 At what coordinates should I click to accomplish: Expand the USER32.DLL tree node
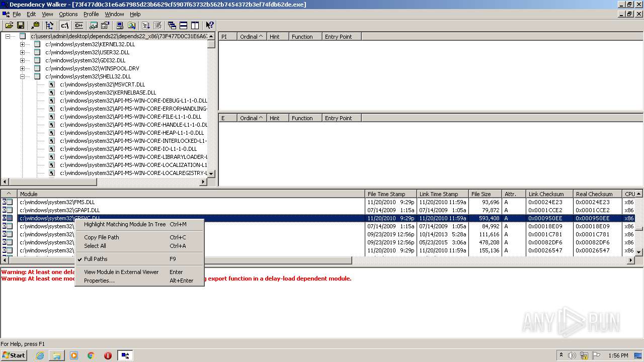click(22, 52)
